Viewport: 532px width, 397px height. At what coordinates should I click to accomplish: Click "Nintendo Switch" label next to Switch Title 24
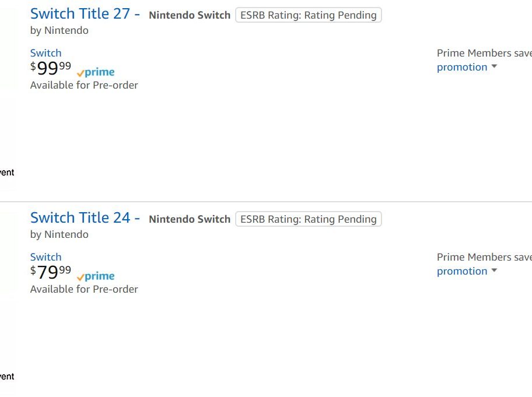pyautogui.click(x=190, y=219)
